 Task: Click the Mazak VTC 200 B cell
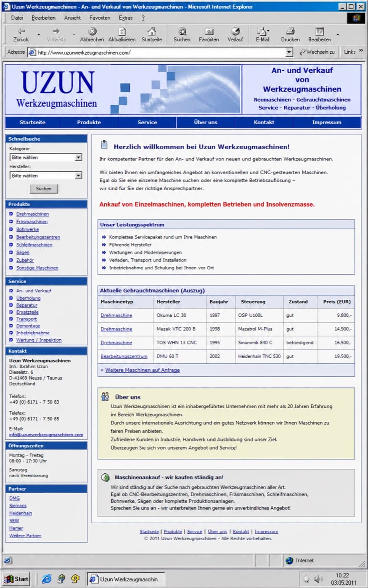click(180, 329)
